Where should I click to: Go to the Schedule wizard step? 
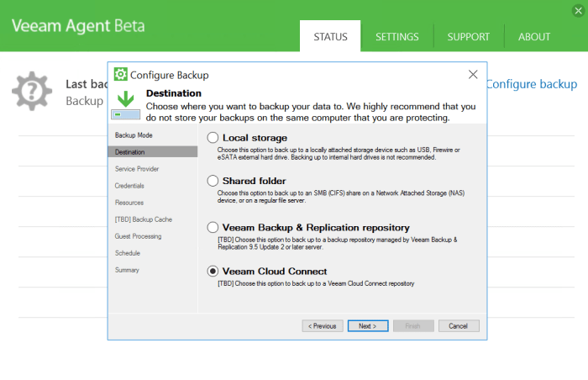point(128,253)
